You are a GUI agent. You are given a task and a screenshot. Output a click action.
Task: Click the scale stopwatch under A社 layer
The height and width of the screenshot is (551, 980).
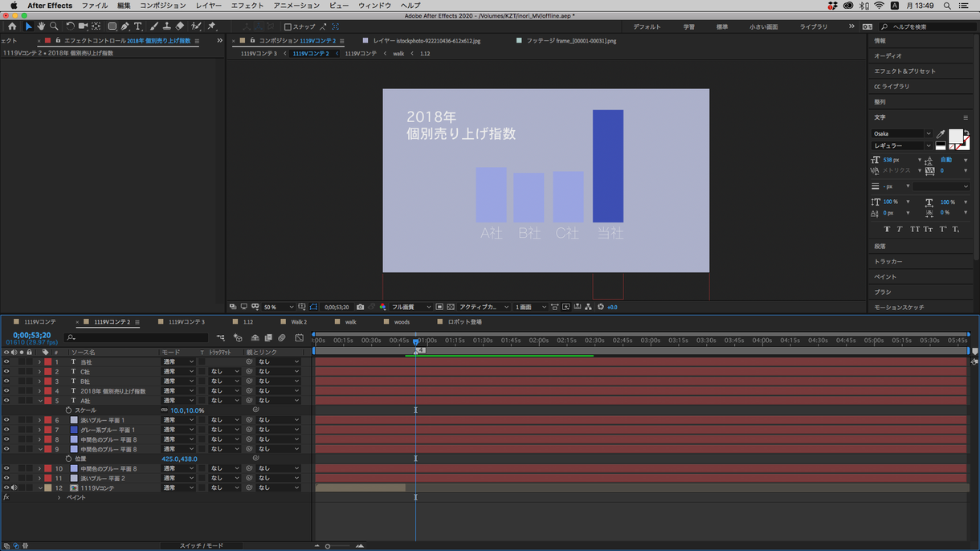(x=68, y=410)
